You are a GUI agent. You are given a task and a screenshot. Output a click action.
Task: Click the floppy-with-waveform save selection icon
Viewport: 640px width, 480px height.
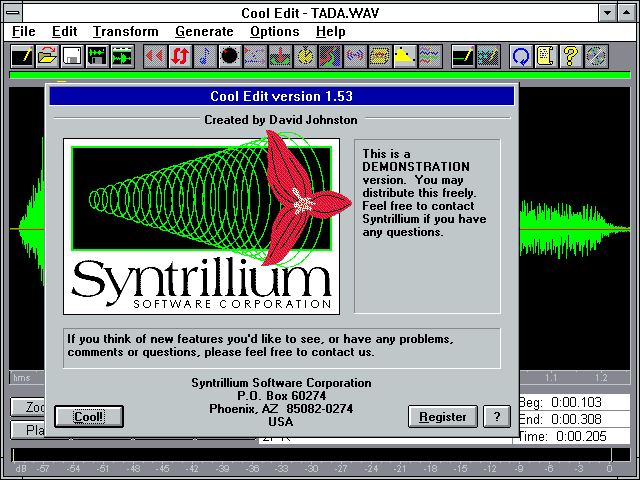(97, 56)
